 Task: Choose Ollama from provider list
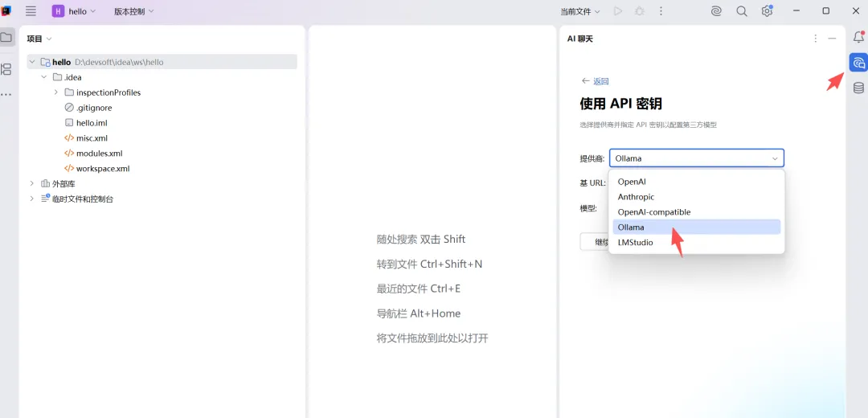[x=696, y=227]
